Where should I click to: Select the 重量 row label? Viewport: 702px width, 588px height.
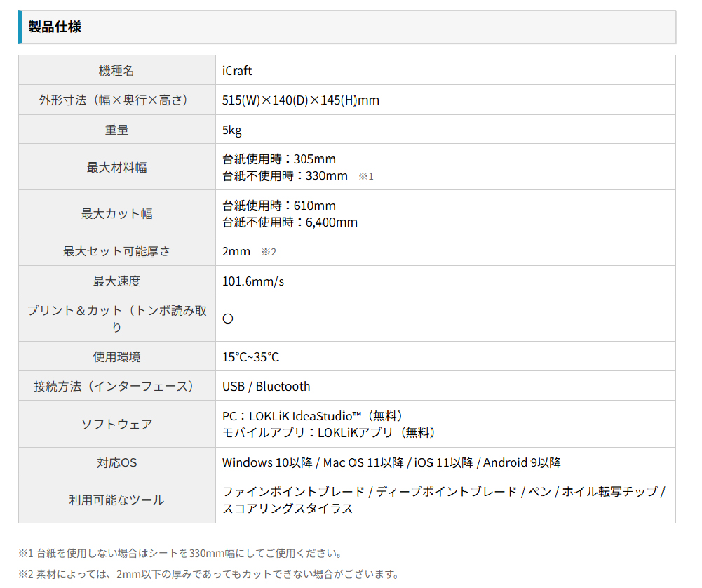point(116,130)
